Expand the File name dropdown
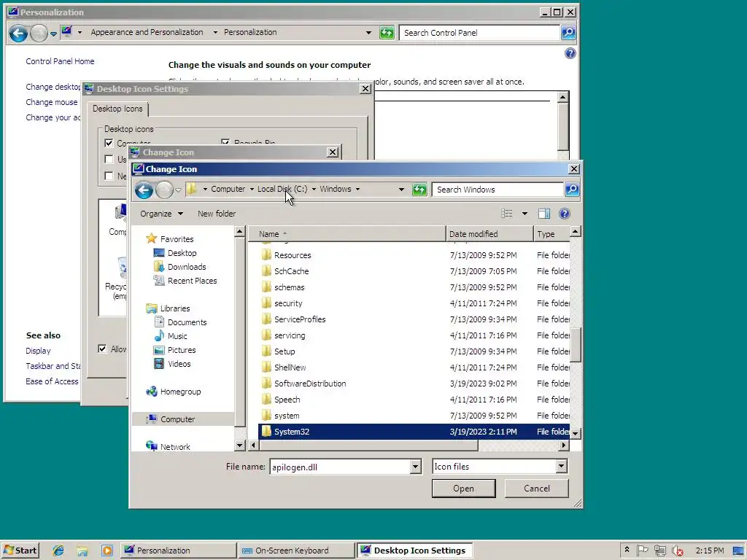This screenshot has height=560, width=747. [415, 467]
